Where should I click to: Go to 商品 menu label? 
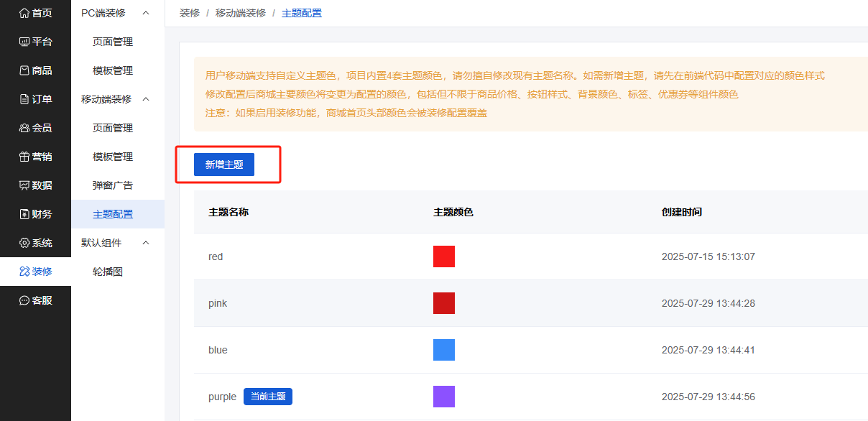coord(42,70)
